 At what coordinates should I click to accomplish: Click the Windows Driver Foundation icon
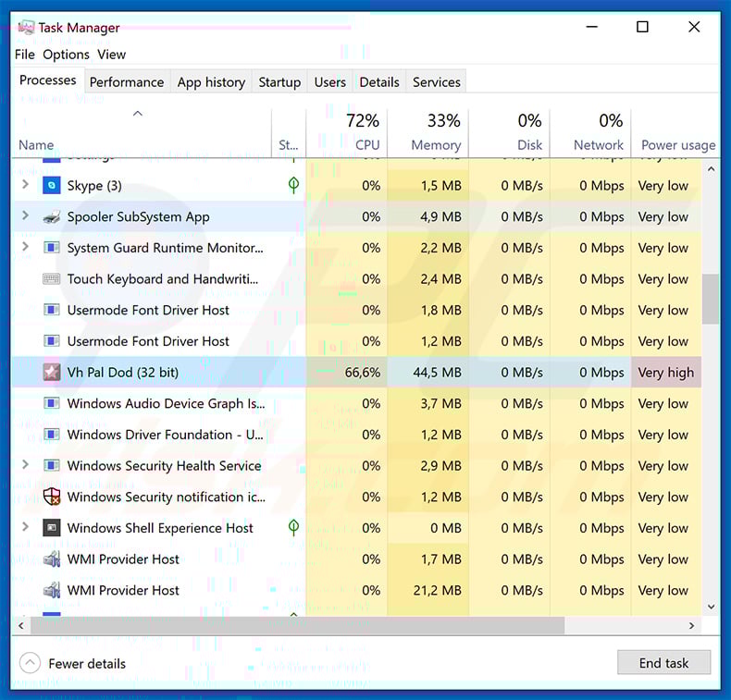51,434
